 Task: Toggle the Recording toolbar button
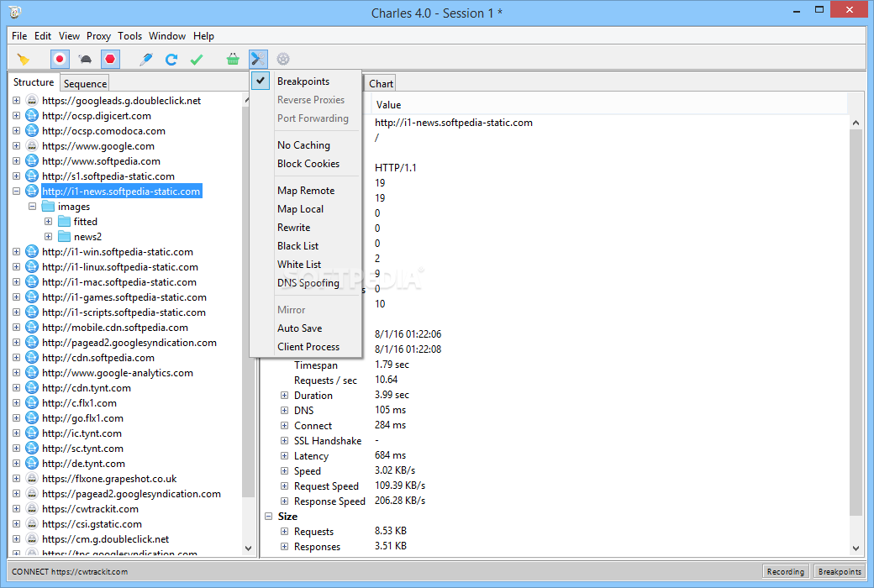tap(60, 59)
